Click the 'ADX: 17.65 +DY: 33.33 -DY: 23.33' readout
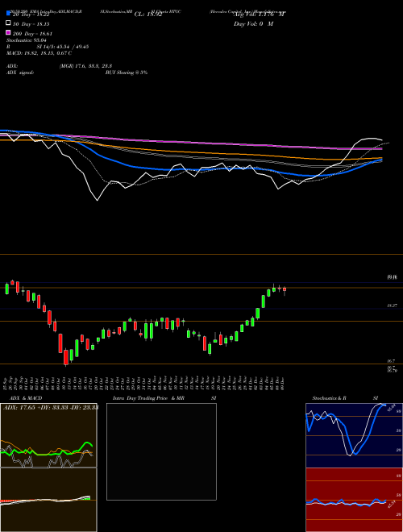 51,408
